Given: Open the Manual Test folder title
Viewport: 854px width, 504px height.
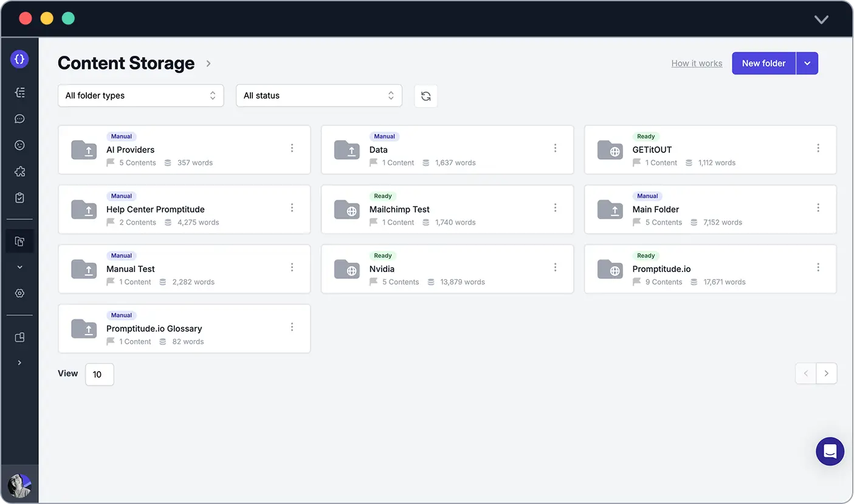Looking at the screenshot, I should pyautogui.click(x=131, y=269).
